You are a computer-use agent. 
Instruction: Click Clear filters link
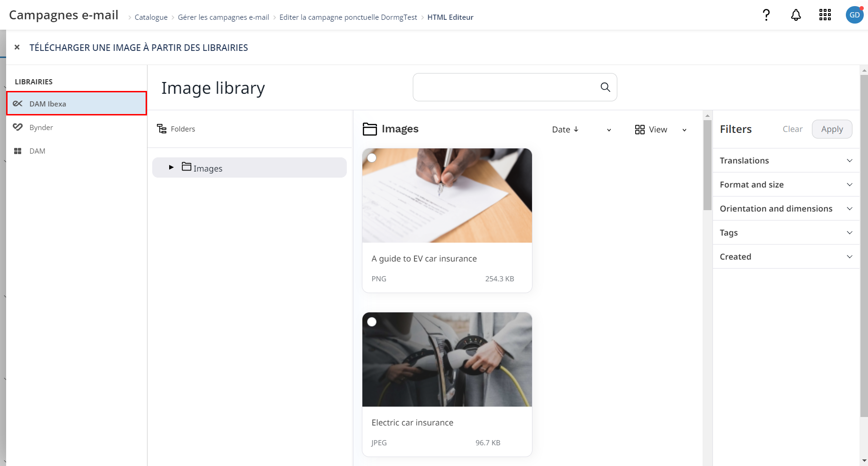792,129
